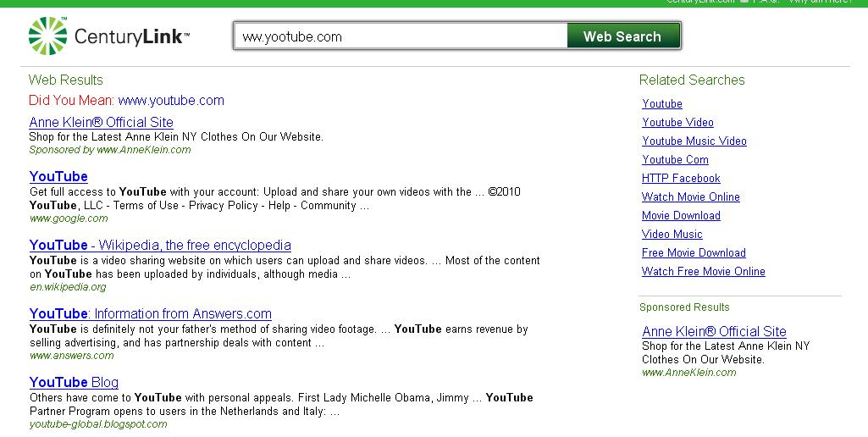This screenshot has width=868, height=437.
Task: Select related search 'Youtube Com'
Action: pyautogui.click(x=675, y=159)
